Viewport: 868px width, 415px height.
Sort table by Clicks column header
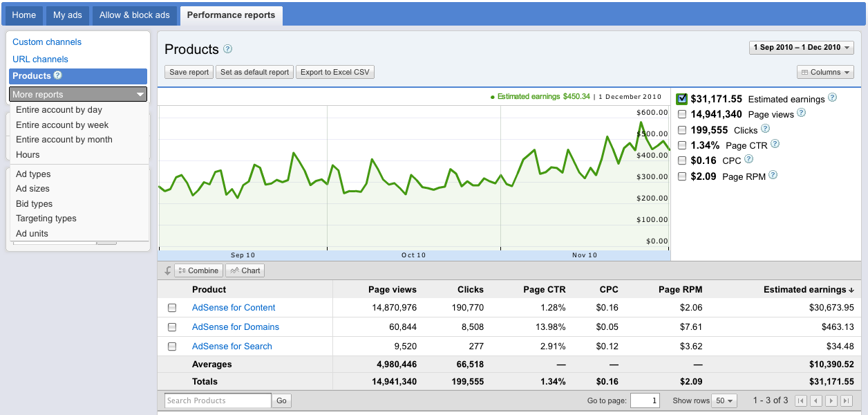tap(471, 290)
